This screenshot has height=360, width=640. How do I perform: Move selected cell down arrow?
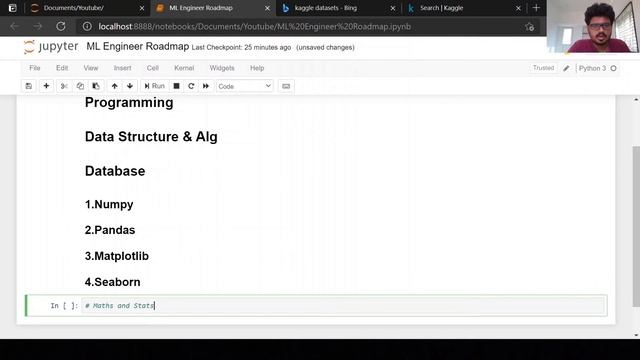tap(130, 86)
